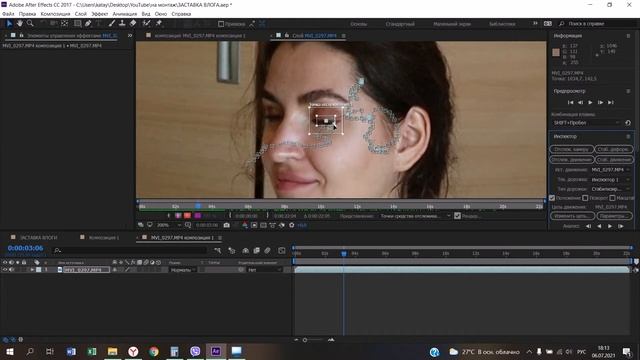Open Yandex Browser from taskbar
Image resolution: width=640 pixels, height=360 pixels.
[x=133, y=351]
